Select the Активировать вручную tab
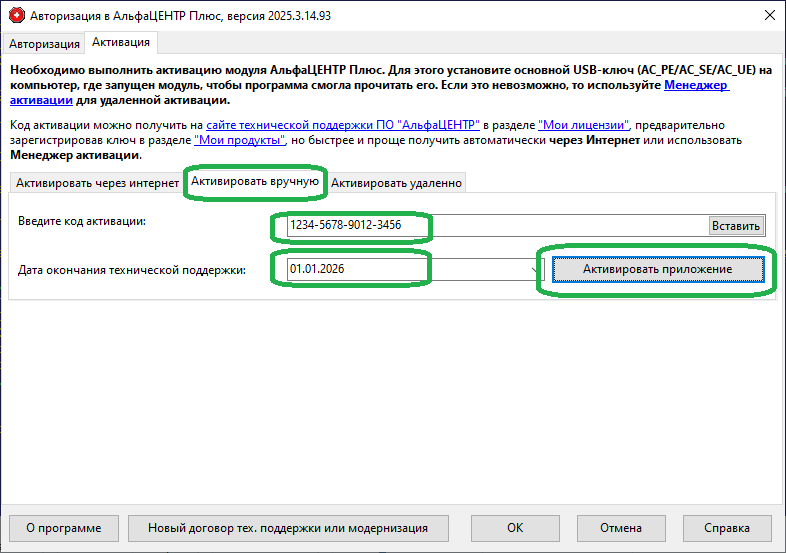Screen dimensions: 786x553 click(255, 181)
